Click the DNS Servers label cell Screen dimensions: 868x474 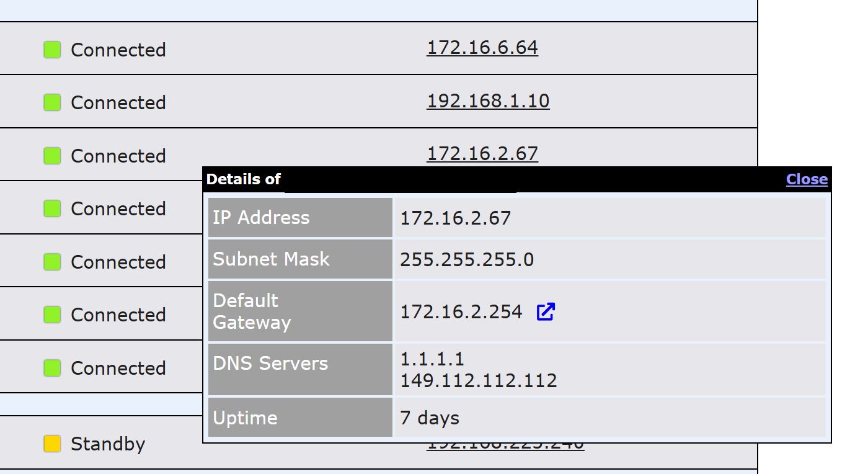[x=270, y=364]
